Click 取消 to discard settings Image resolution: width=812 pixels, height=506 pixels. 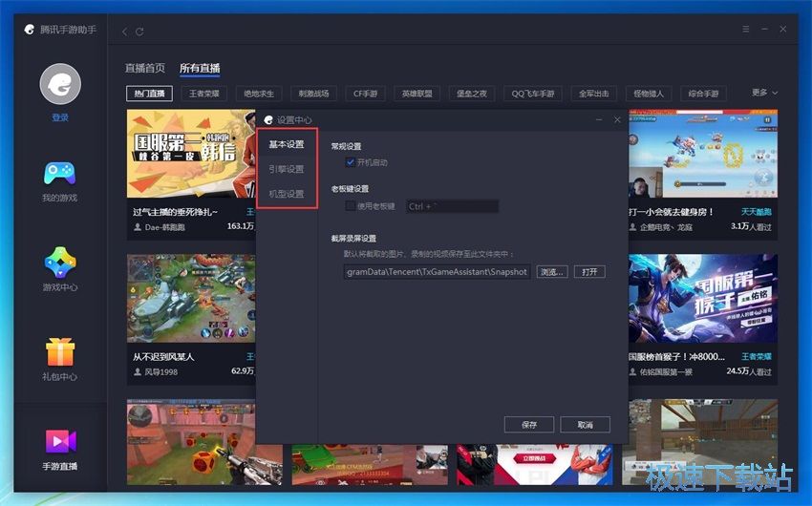pyautogui.click(x=585, y=425)
